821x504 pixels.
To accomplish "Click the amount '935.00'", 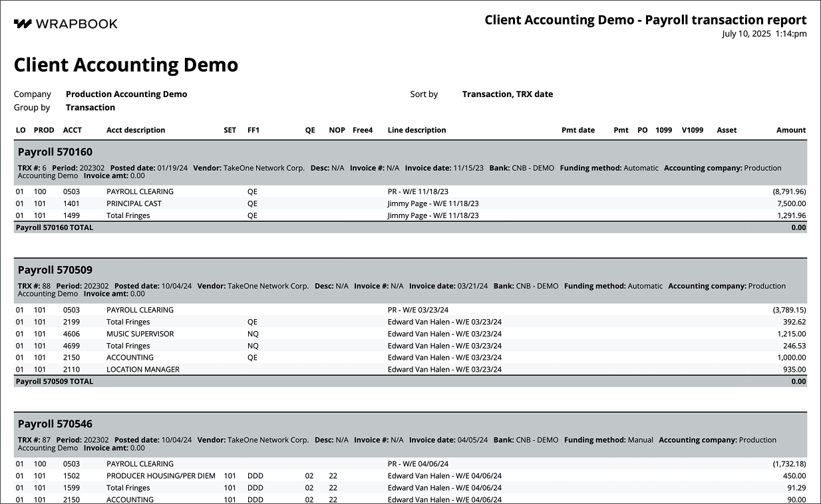I will point(795,370).
